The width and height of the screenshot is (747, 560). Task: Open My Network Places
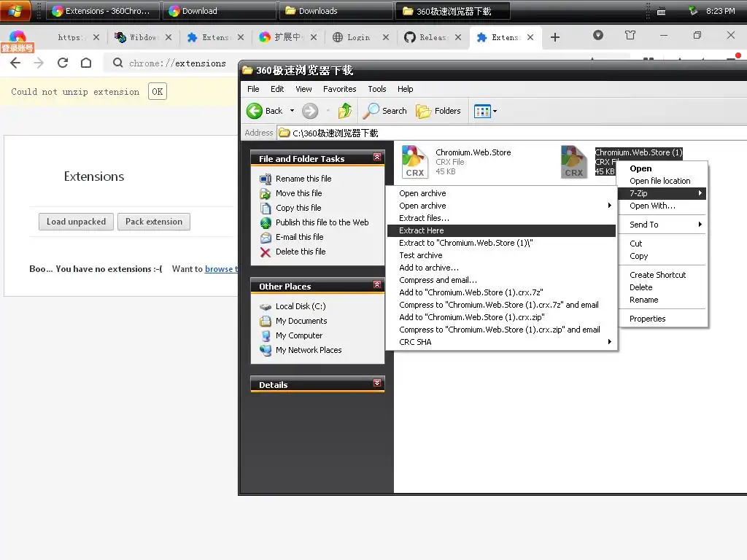coord(309,350)
